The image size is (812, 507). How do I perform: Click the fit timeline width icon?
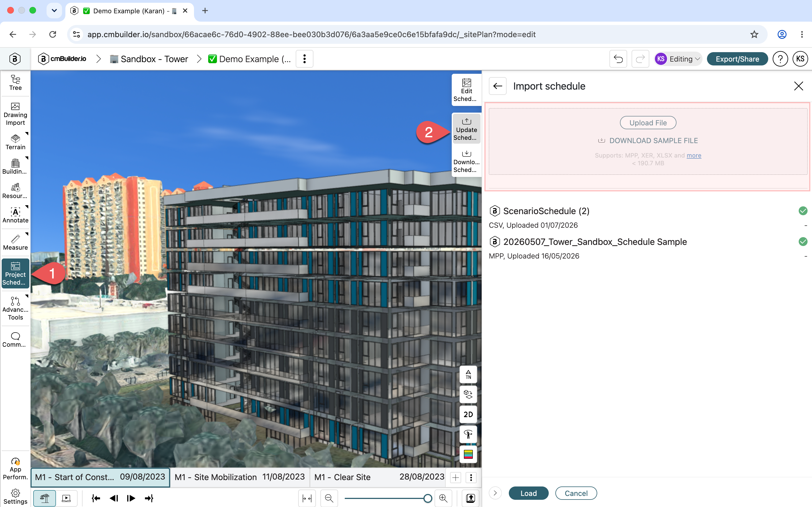tap(307, 498)
